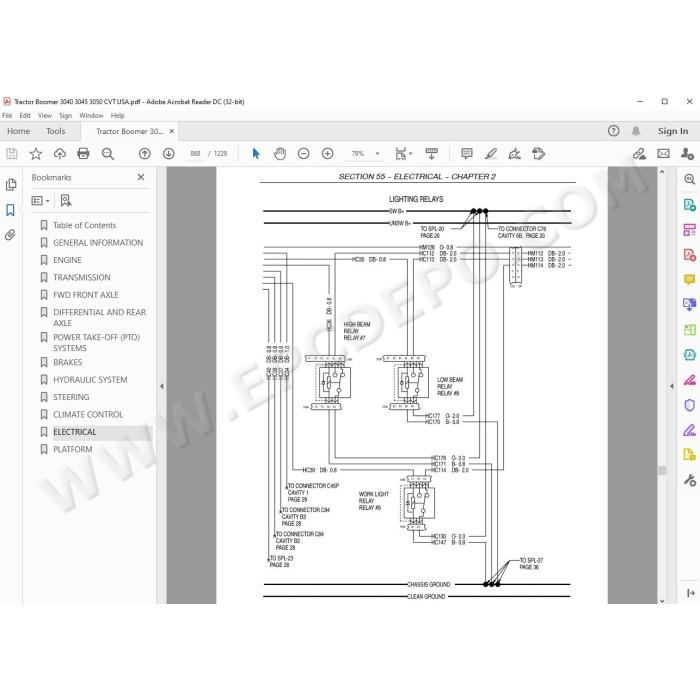The image size is (700, 700).
Task: Click the Sign In link
Action: coord(673,131)
